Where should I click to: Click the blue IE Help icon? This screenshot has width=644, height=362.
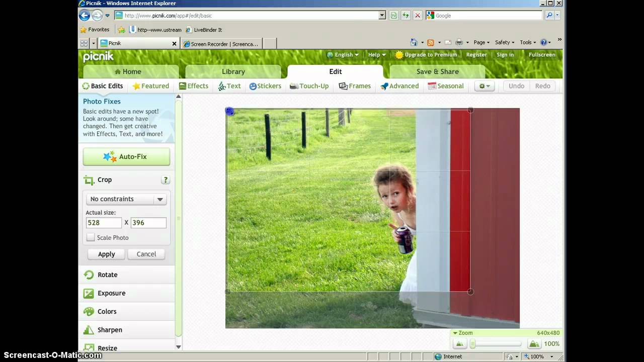tap(543, 42)
